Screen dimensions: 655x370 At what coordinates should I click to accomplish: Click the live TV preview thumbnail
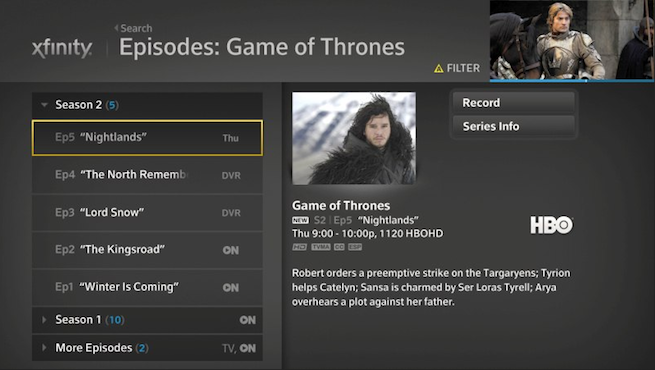coord(572,41)
